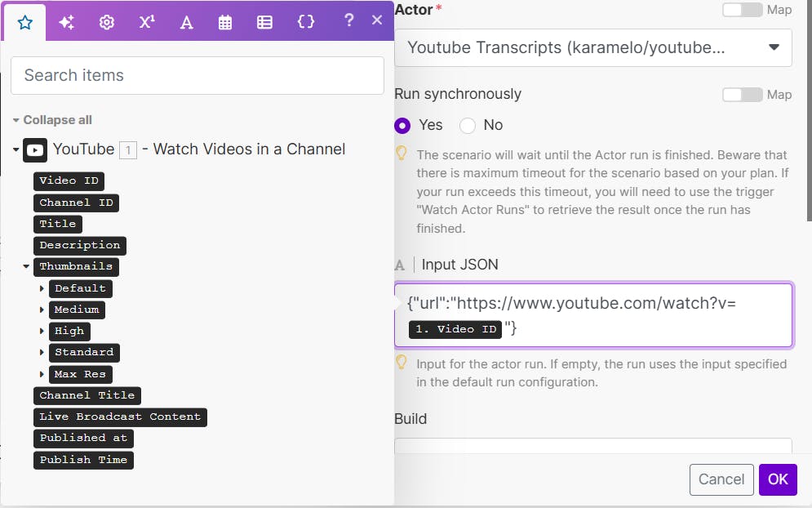
Task: Insert Description variable pill
Action: (80, 245)
